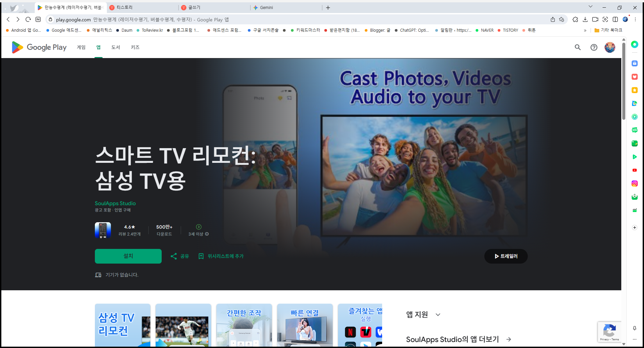
Task: Open Google Play help icon
Action: 594,47
